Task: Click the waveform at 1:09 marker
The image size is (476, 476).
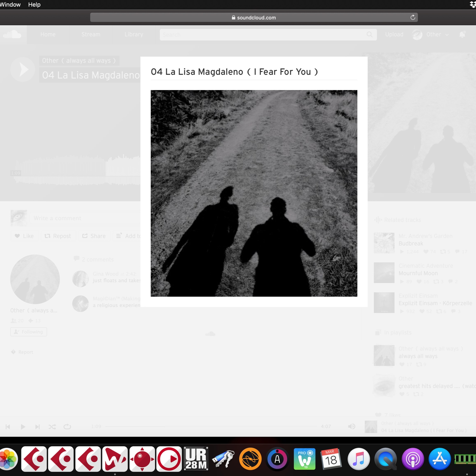Action: pyautogui.click(x=16, y=173)
